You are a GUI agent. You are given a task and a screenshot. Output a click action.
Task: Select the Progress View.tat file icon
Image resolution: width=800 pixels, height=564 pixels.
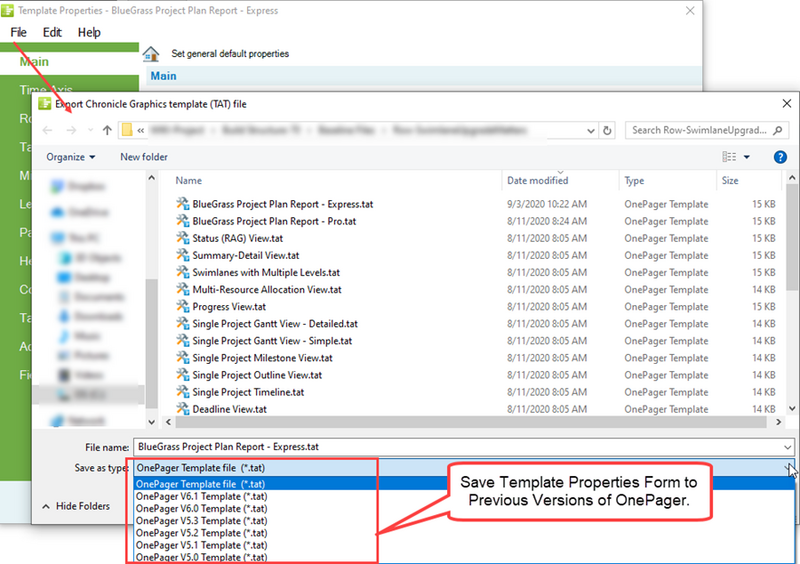click(183, 306)
